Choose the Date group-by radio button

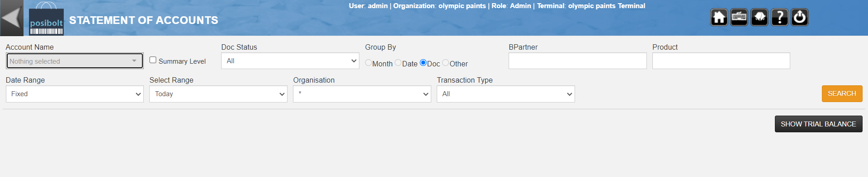pos(398,63)
